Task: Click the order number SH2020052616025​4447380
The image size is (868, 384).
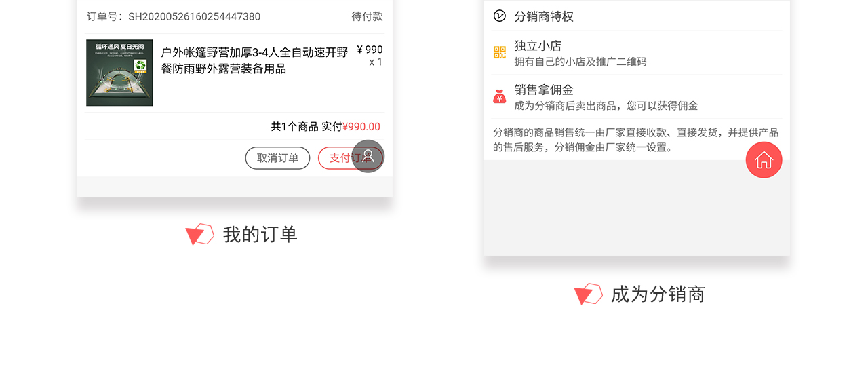Action: 194,16
